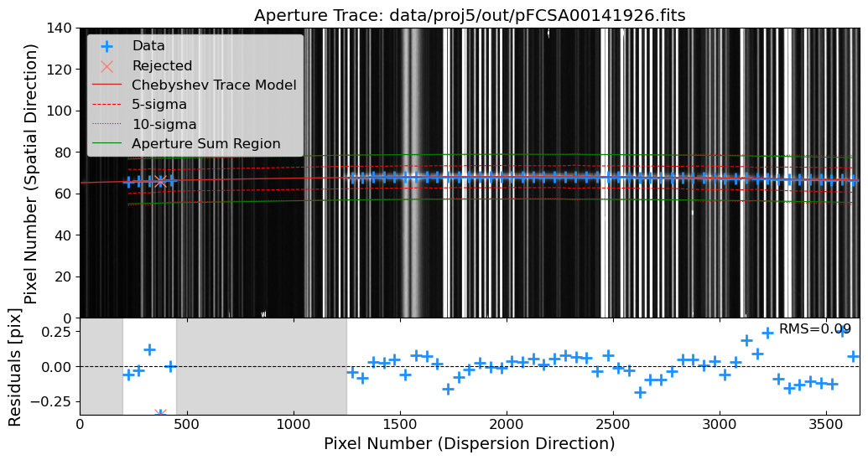Click the narrow gray band at residuals' left edge

(101, 366)
